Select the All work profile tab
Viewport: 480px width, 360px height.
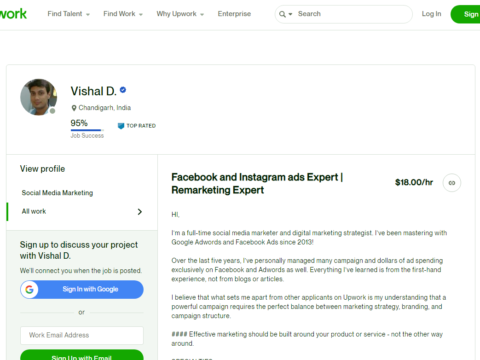point(82,212)
